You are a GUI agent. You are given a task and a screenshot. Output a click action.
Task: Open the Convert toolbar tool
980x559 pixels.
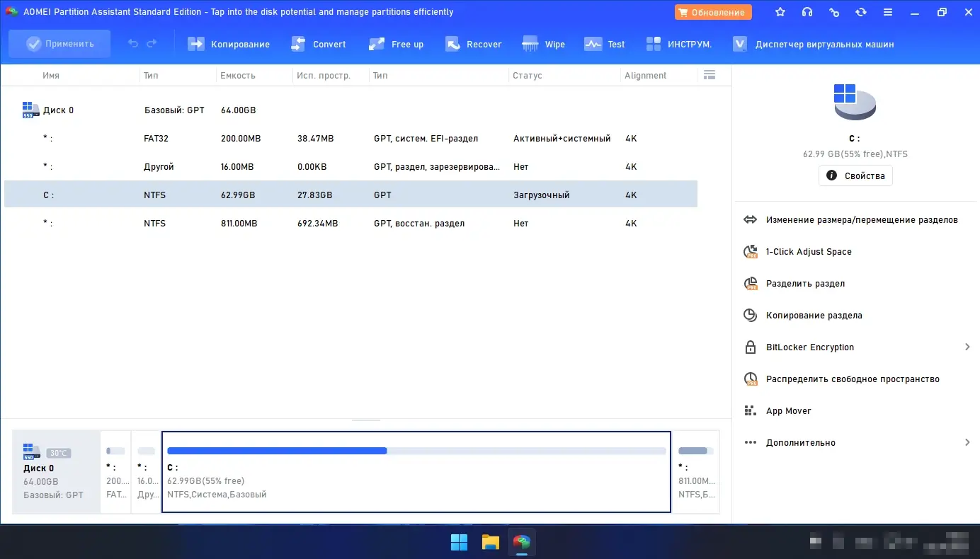click(319, 44)
